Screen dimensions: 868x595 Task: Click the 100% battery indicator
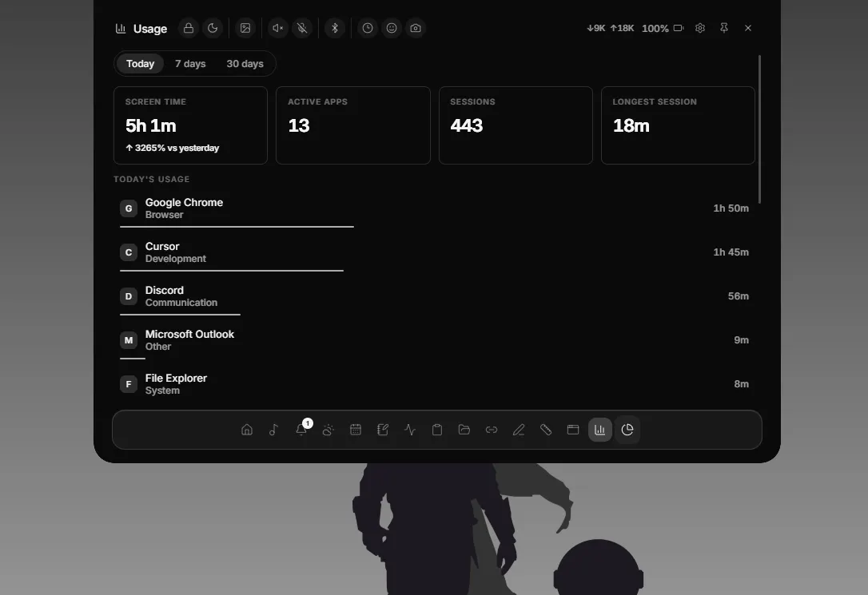(x=663, y=28)
